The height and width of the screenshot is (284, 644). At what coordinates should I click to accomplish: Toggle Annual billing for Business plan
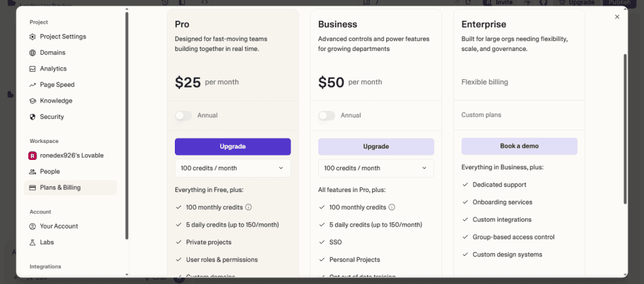click(x=326, y=115)
